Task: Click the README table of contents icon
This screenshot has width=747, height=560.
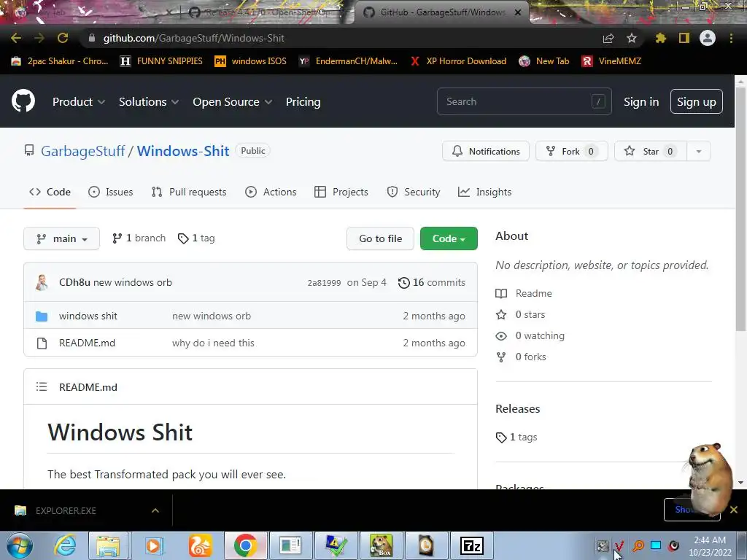Action: (x=42, y=386)
